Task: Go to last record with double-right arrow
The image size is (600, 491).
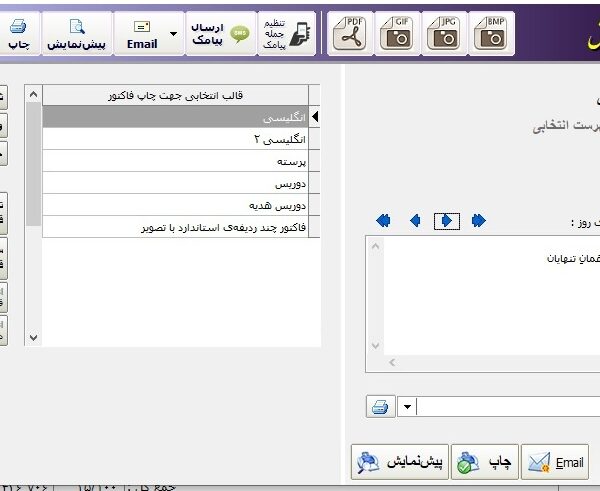Action: (479, 221)
